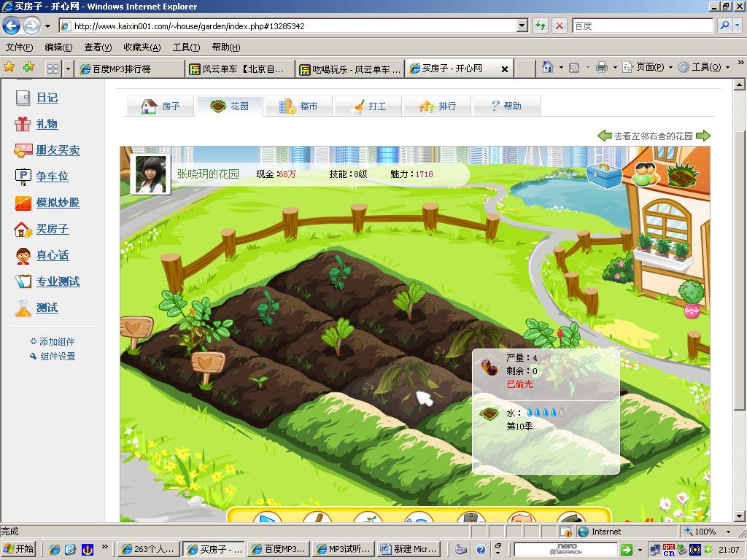
Task: Click the 百度 search input box
Action: point(642,26)
